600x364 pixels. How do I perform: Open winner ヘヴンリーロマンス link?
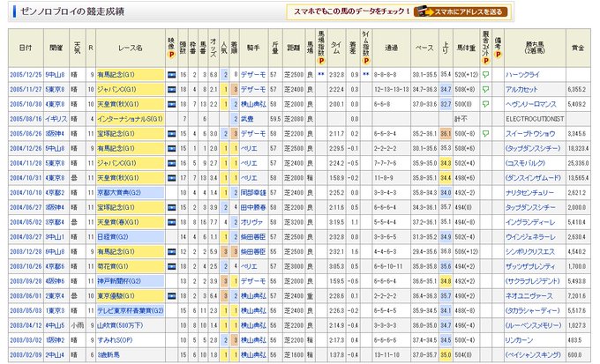531,104
